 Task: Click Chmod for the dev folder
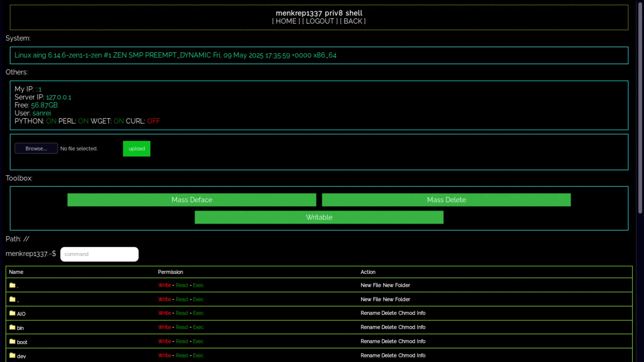click(x=407, y=355)
